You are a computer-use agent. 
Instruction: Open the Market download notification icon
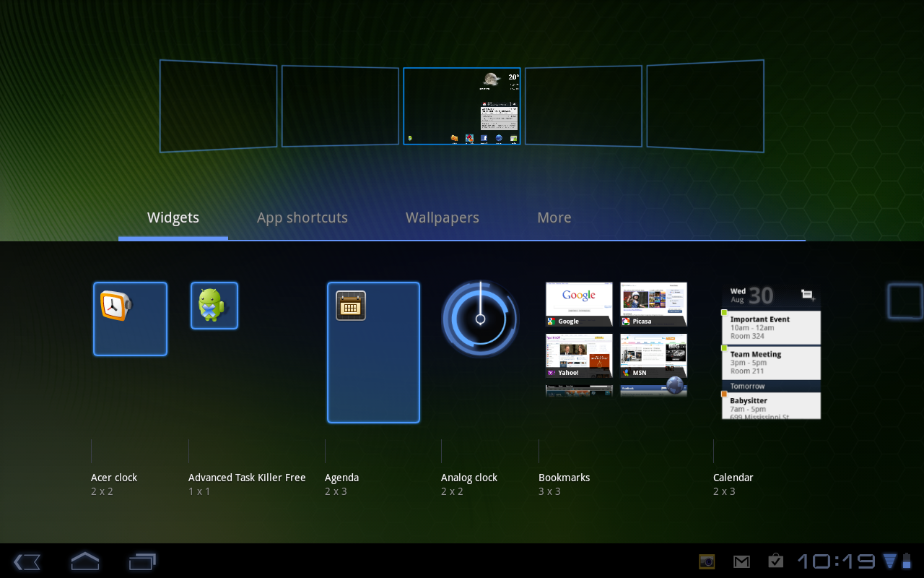[775, 561]
